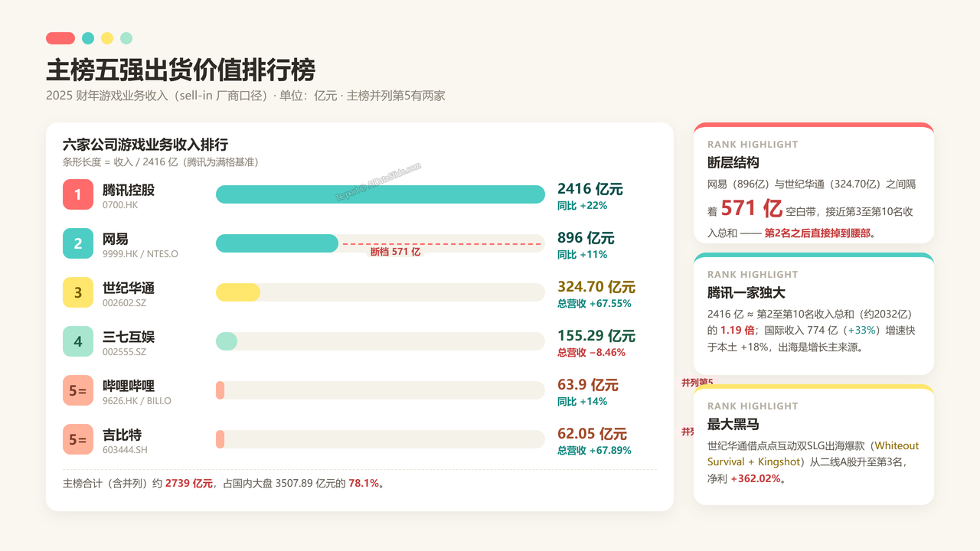Click the yellow 世纪华通 revenue bar
This screenshot has width=980, height=551.
point(238,292)
